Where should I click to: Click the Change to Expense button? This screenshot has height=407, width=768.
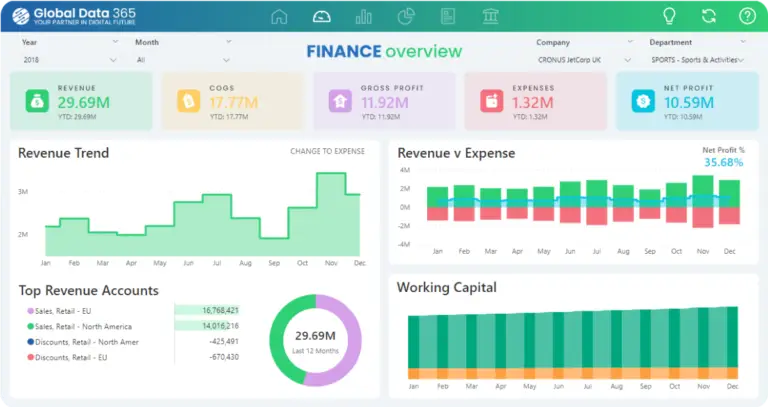[327, 151]
